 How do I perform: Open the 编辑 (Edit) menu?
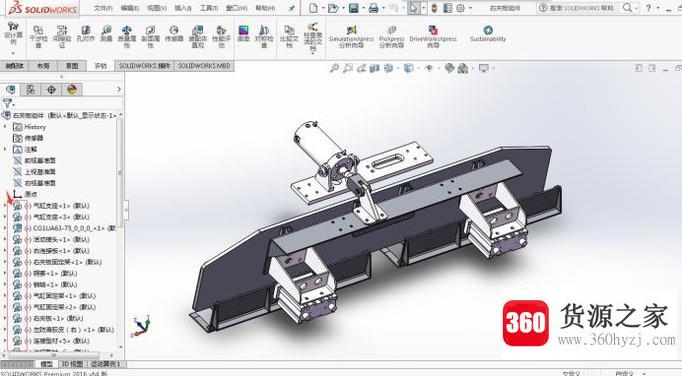coord(130,8)
